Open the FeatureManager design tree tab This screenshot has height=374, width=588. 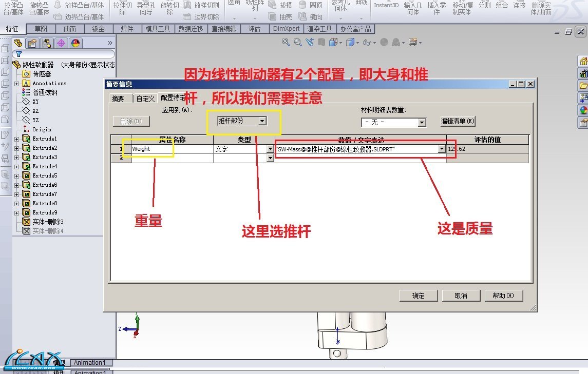18,43
